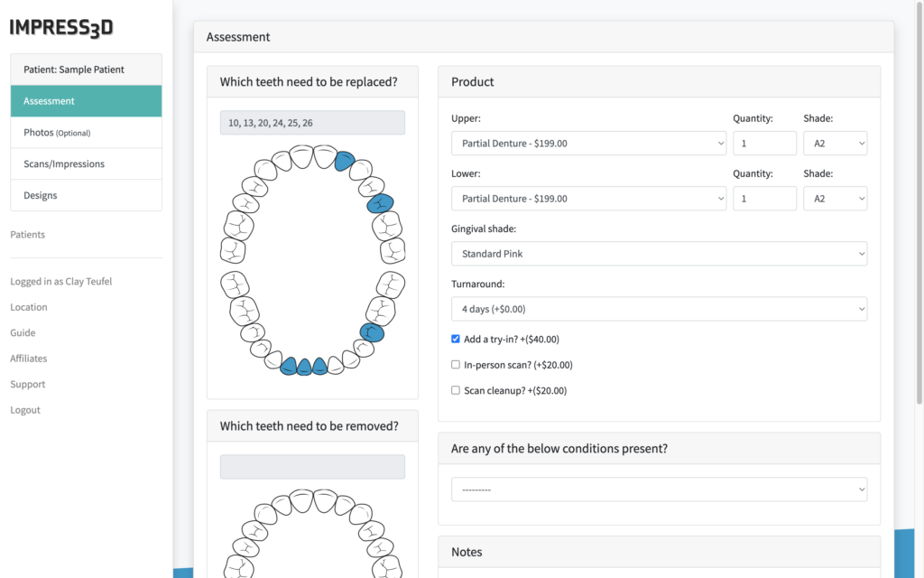Expand the Gingival shade dropdown

coord(660,254)
